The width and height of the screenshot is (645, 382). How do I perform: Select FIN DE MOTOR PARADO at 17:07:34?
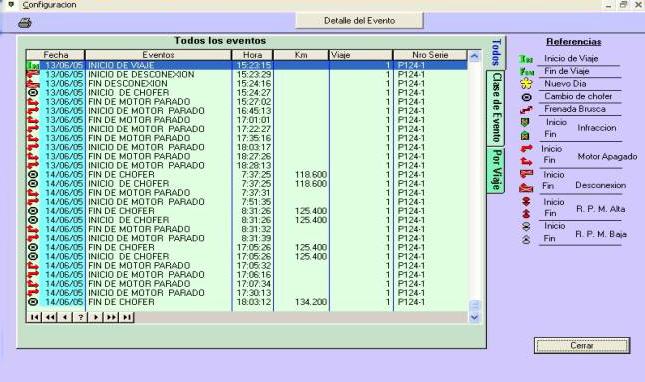point(247,284)
